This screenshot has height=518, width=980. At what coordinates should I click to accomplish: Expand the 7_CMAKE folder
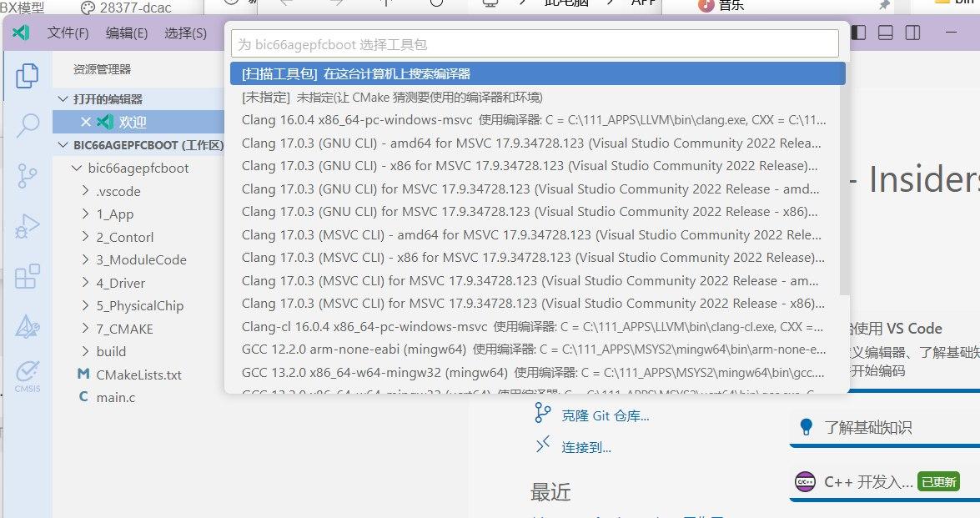124,329
